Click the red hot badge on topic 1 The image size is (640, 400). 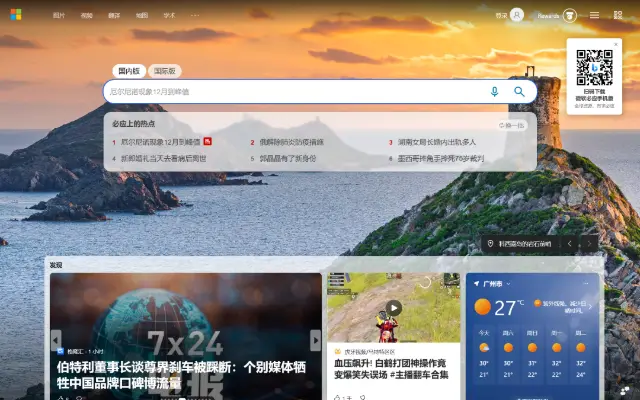(x=207, y=141)
